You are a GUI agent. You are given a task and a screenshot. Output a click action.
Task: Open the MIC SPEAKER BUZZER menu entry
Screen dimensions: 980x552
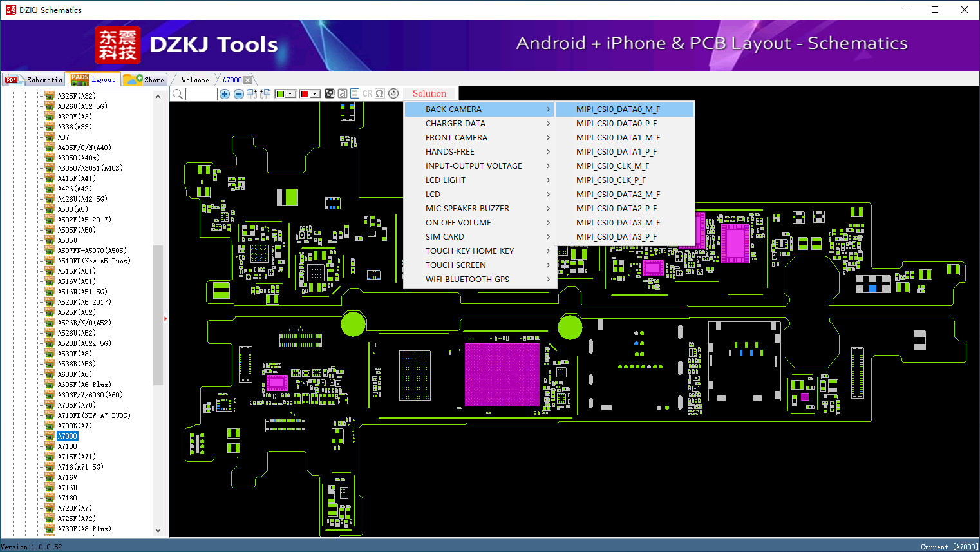[x=478, y=209]
